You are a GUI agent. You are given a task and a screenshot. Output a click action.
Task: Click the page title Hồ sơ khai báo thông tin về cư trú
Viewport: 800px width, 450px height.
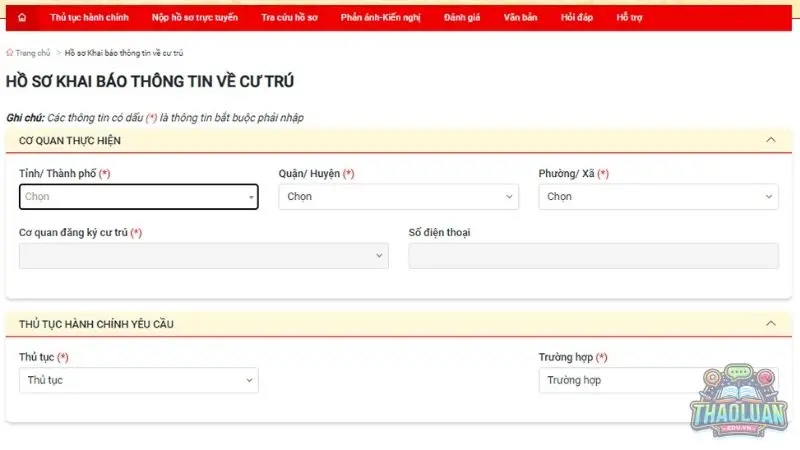point(150,82)
